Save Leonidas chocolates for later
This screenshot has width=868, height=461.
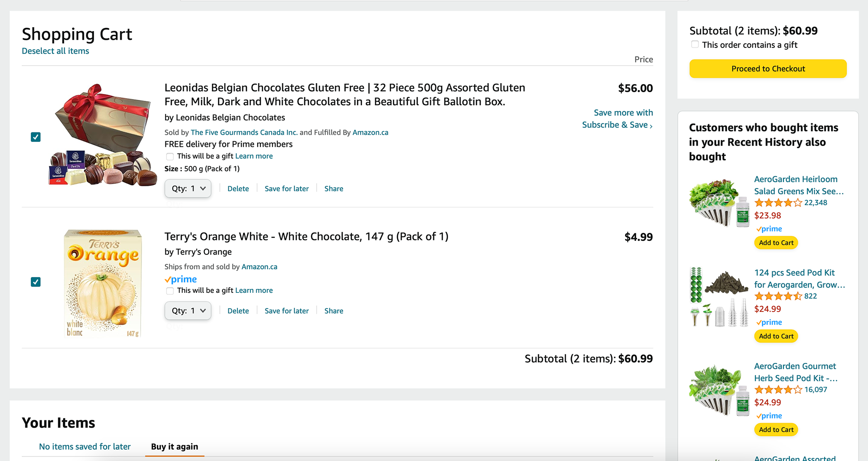[x=287, y=188]
